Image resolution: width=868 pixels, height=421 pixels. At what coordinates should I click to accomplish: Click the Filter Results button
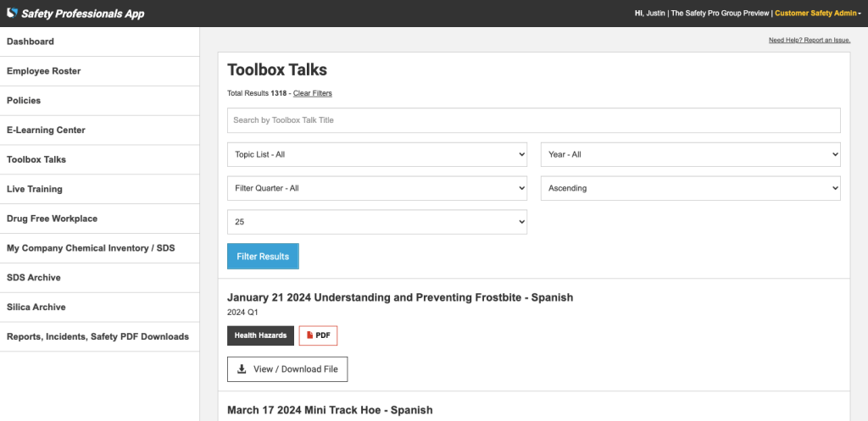pos(263,256)
